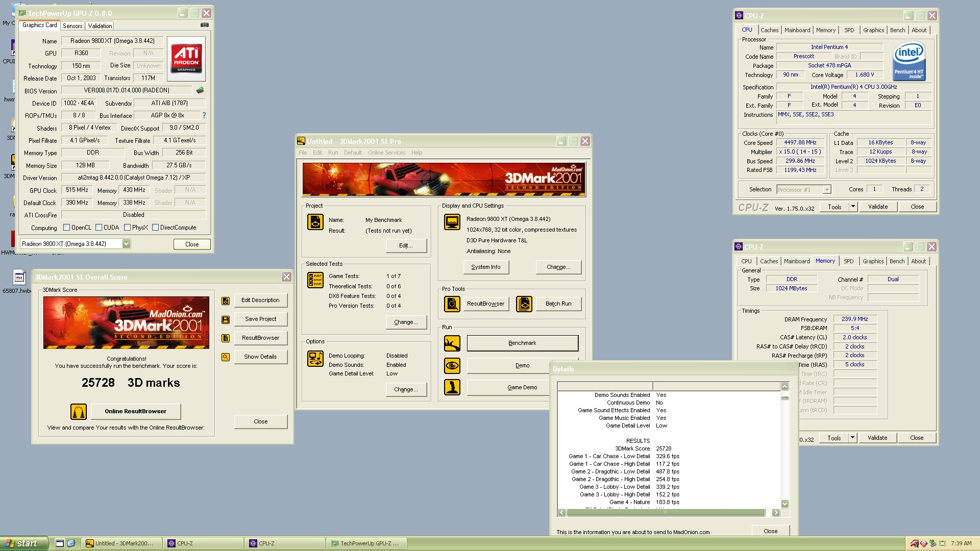
Task: Click the 65807.hwbot file desktop icon
Action: 19,282
